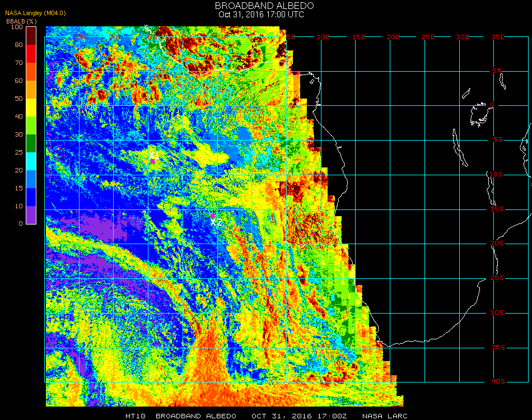Select the Oct 31, 2016 17:00 UTC date
The height and width of the screenshot is (420, 532).
[261, 15]
